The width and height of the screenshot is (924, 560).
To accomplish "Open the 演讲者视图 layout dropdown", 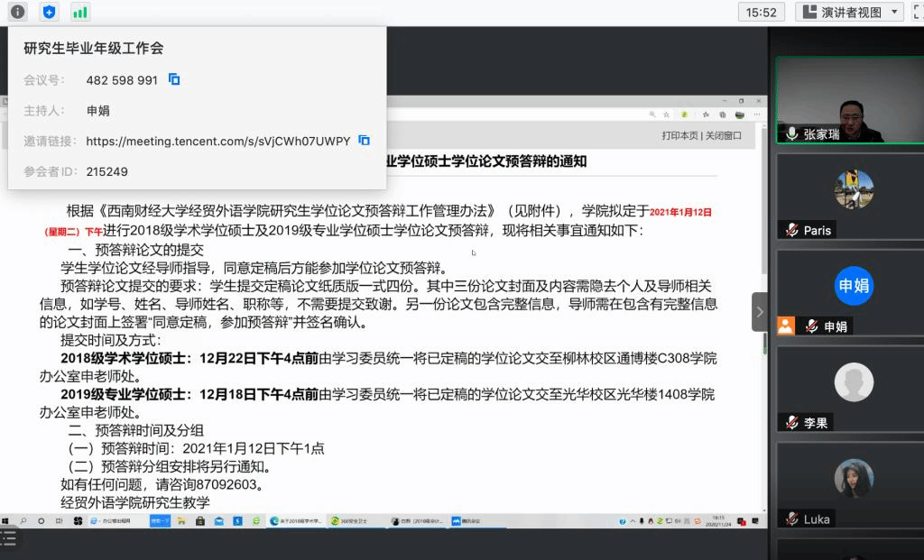I will click(x=849, y=12).
